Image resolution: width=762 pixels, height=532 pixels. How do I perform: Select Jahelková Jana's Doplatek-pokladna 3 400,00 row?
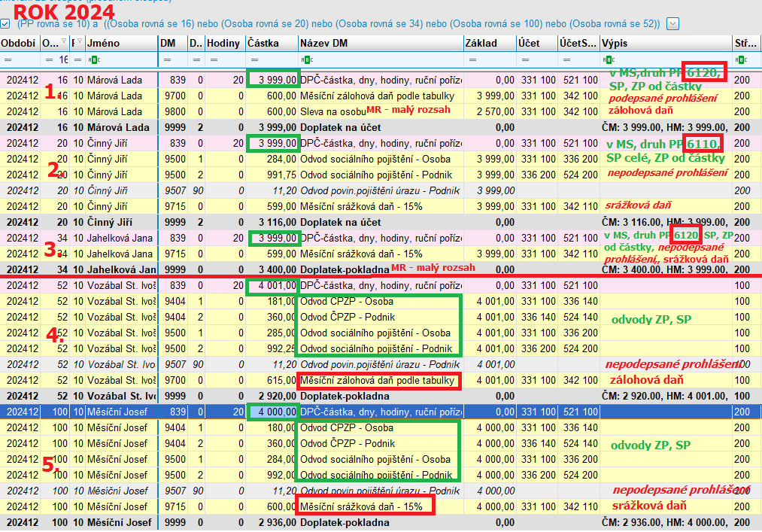pyautogui.click(x=381, y=269)
